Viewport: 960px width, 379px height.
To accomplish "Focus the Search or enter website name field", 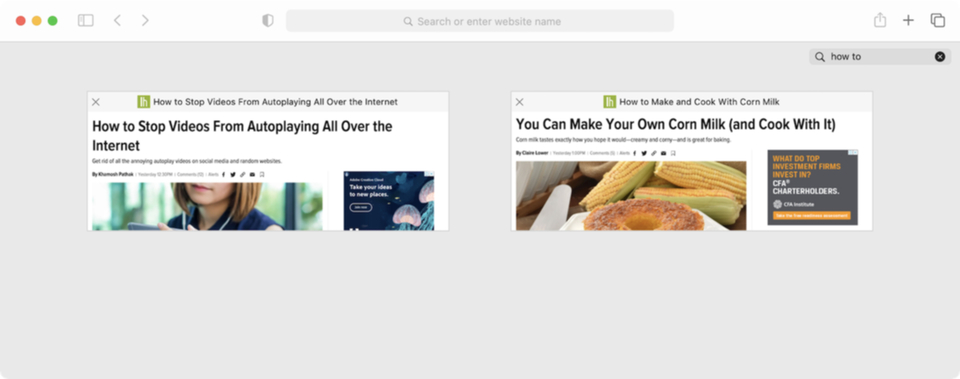I will [480, 21].
